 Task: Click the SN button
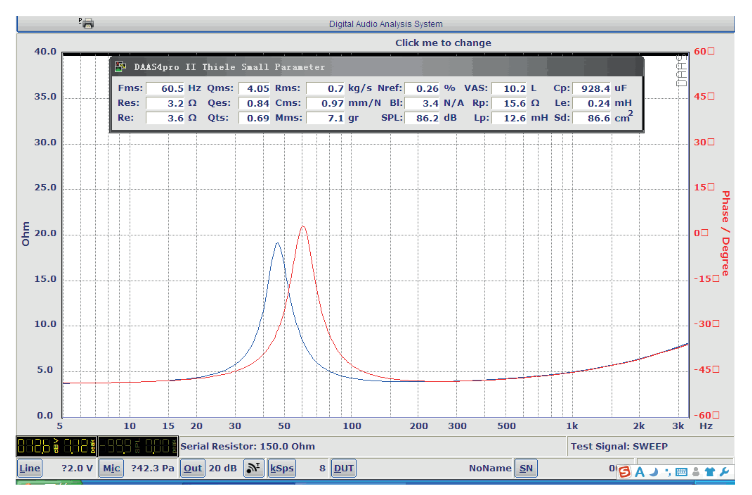click(x=526, y=468)
